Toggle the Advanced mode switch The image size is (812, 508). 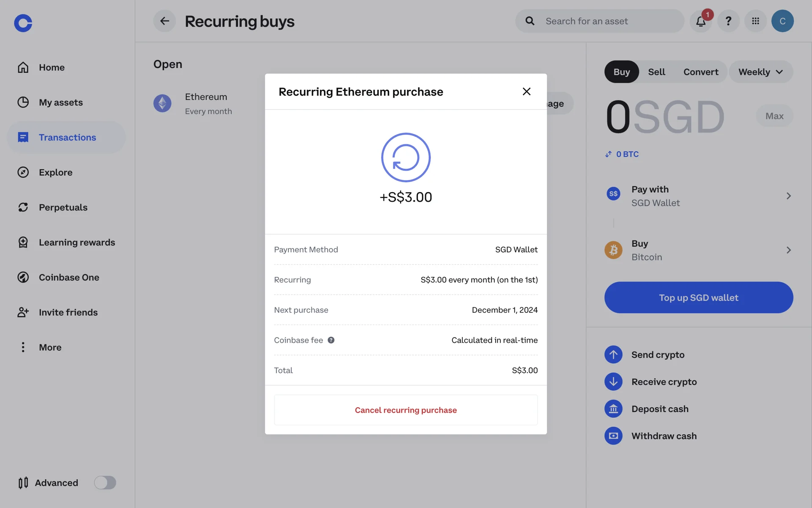point(105,483)
